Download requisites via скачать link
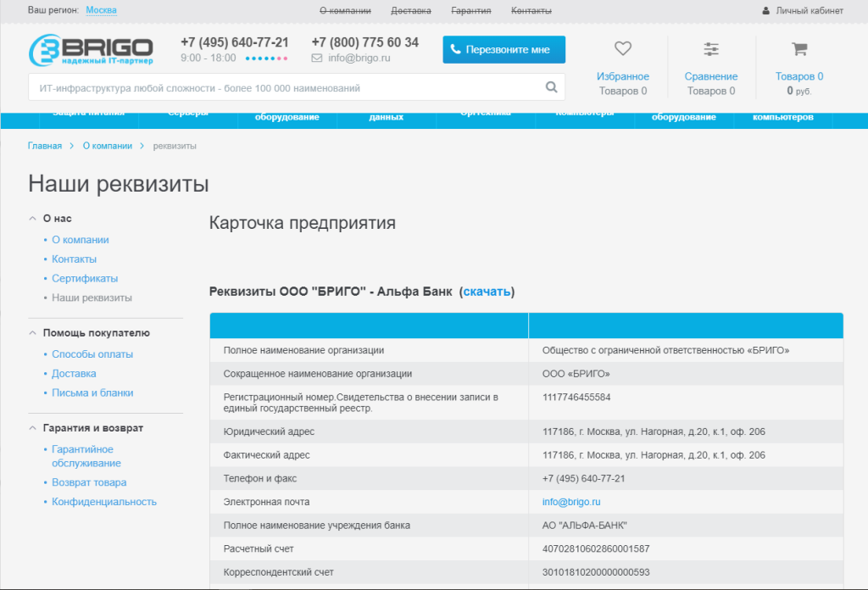868x590 pixels. (487, 292)
